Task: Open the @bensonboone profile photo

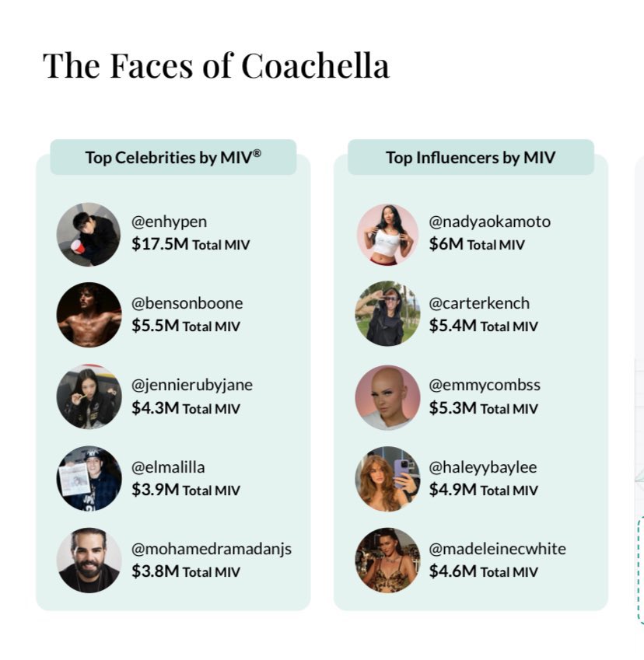Action: point(89,314)
